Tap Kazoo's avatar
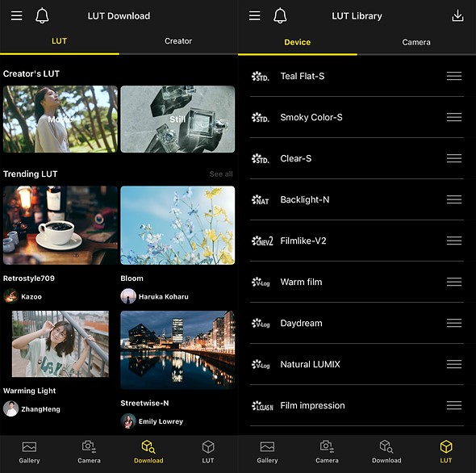This screenshot has height=473, width=476. pyautogui.click(x=10, y=296)
